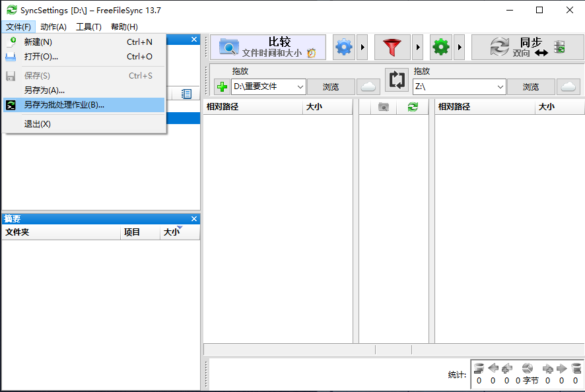Viewport: 585px width, 392px height.
Task: Click left Browse (浏览) button
Action: (x=331, y=87)
